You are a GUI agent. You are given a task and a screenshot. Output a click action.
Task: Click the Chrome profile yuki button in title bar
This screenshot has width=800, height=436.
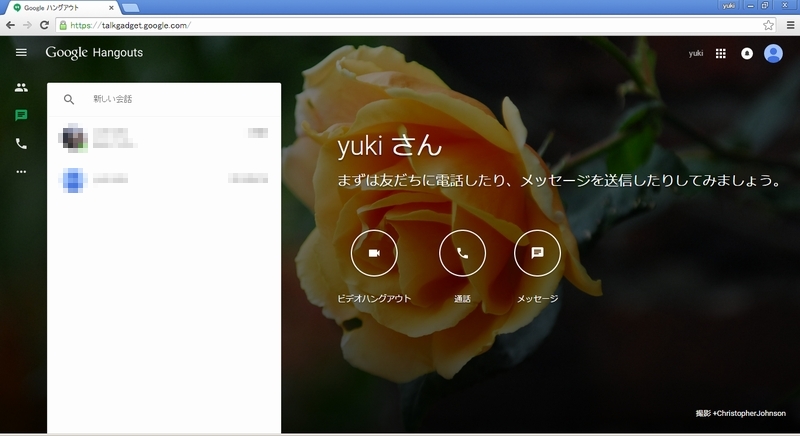[729, 6]
